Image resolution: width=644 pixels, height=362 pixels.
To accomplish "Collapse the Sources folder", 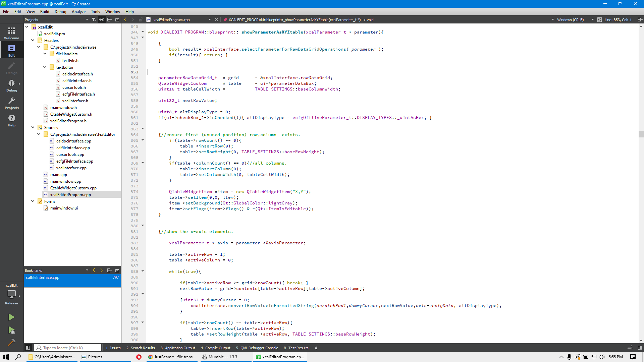I will pos(33,127).
